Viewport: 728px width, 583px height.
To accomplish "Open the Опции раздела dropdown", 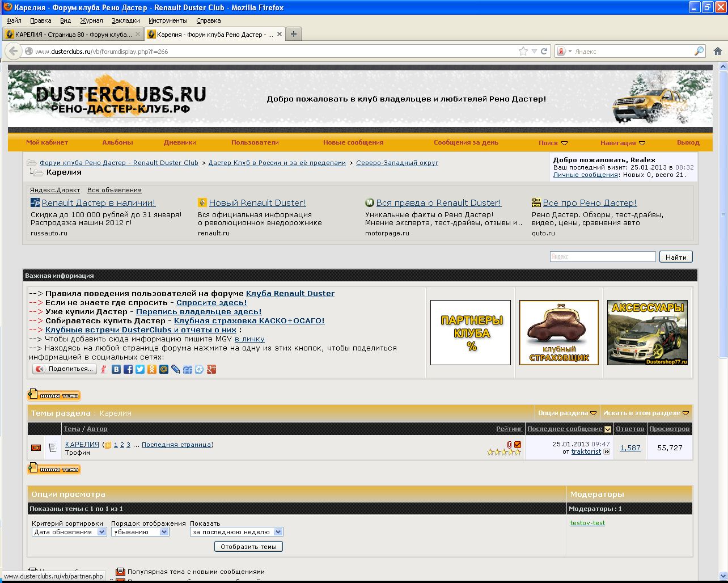I will [x=567, y=413].
